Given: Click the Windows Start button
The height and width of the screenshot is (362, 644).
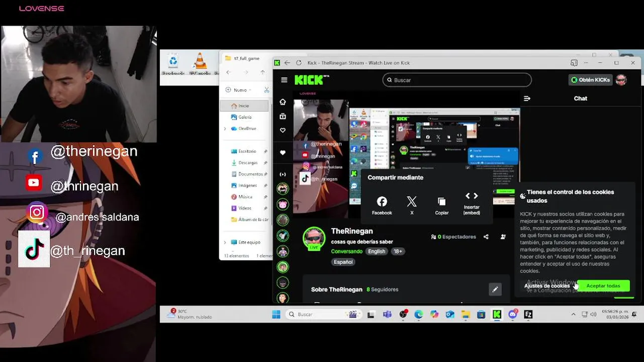Looking at the screenshot, I should coord(276,314).
